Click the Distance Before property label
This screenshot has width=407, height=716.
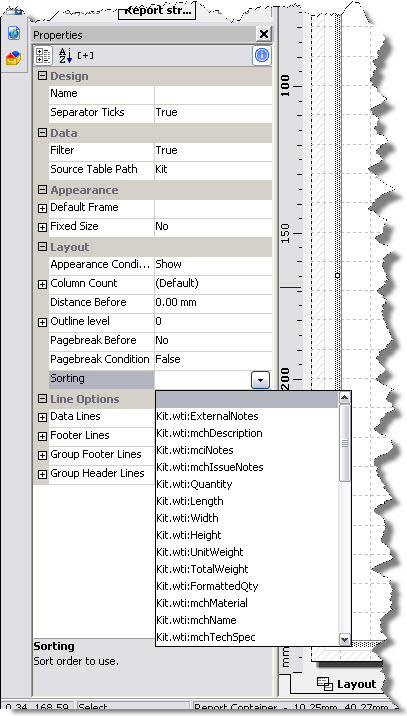click(88, 302)
